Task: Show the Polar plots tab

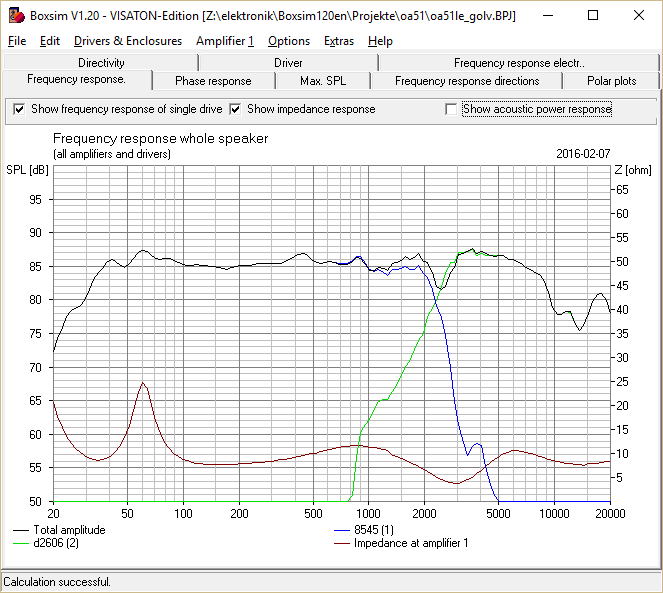Action: [x=611, y=81]
